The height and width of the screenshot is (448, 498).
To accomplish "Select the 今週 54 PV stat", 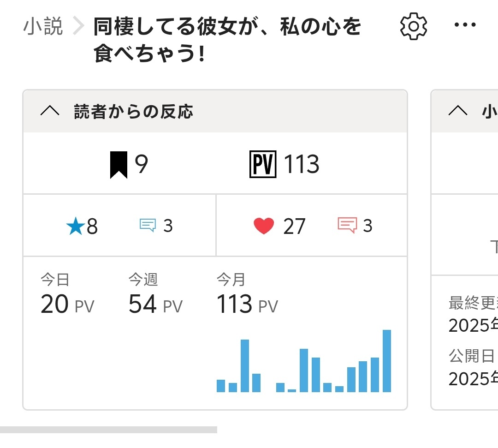I will click(x=155, y=295).
